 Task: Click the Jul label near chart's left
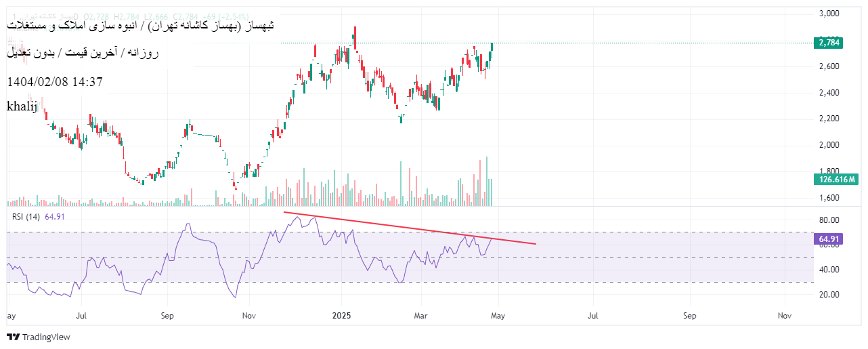click(82, 316)
